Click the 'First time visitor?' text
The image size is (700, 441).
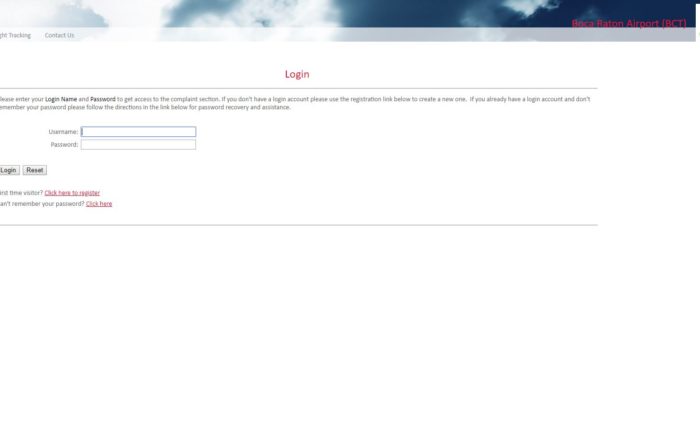20,193
